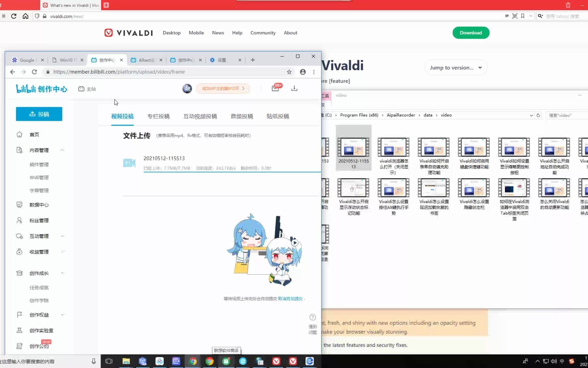588x368 pixels.
Task: Switch to 贴纸投稿 tab
Action: coord(278,116)
